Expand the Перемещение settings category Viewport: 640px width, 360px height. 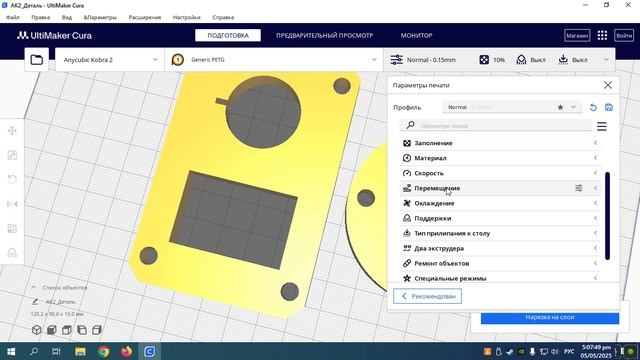coord(500,188)
